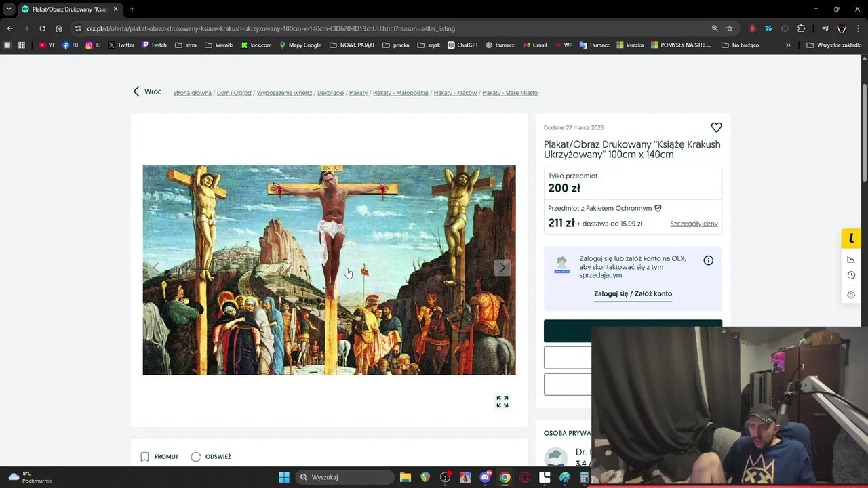The image size is (868, 488).
Task: Click the PROMUJ button
Action: click(159, 457)
